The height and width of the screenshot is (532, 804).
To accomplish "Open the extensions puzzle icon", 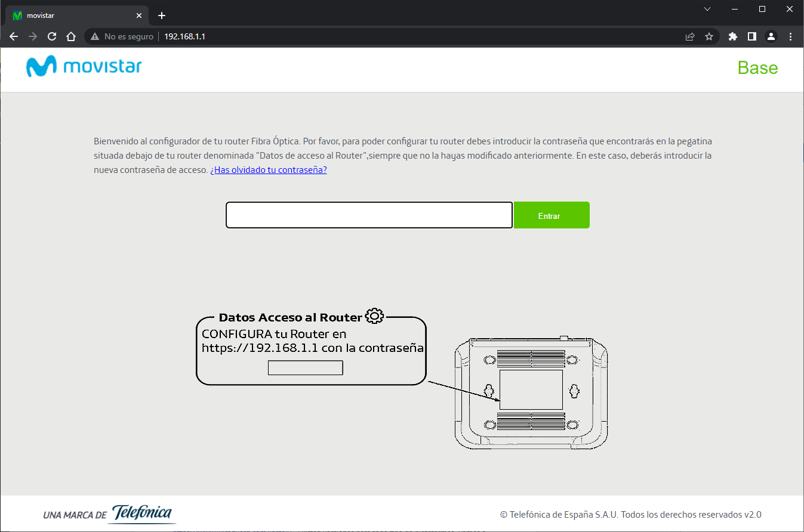I will (733, 36).
